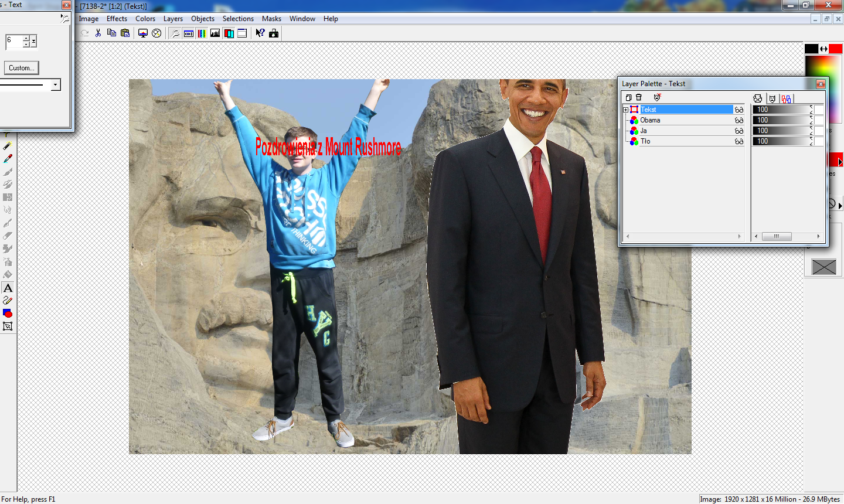This screenshot has width=844, height=504.
Task: Open the line style dropdown
Action: [x=56, y=85]
